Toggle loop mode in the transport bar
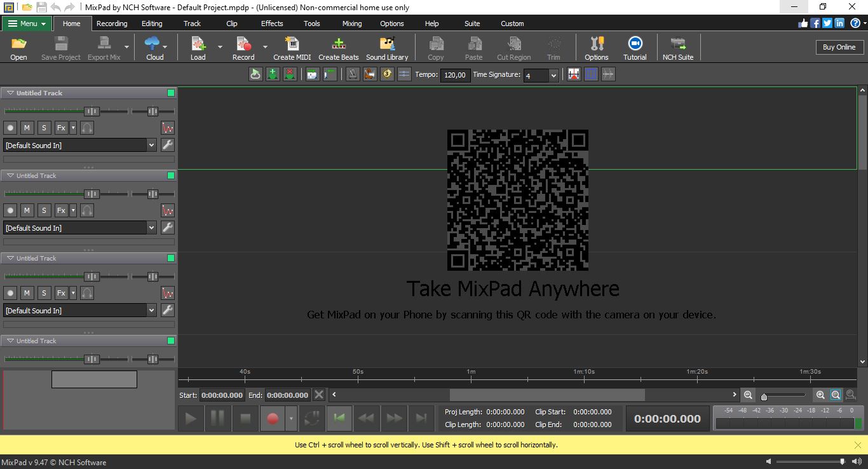Viewport: 868px width, 469px height. click(312, 418)
